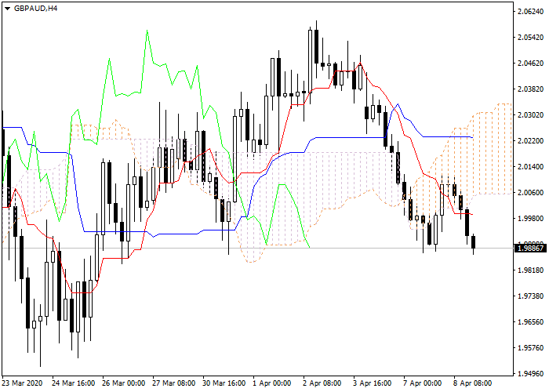549x392 pixels.
Task: Click the GBPAUD,H4 chart title
Action: pyautogui.click(x=36, y=9)
